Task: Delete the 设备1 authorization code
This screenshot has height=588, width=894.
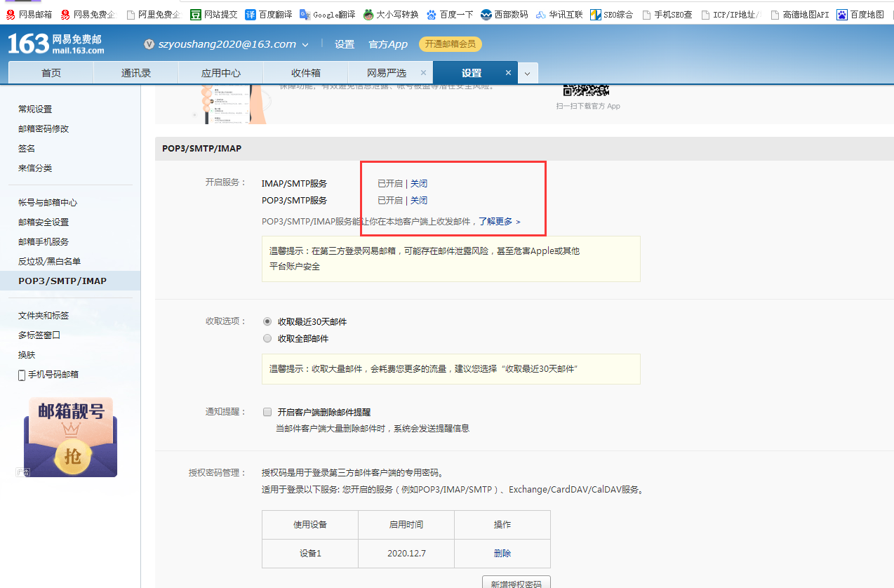Action: 502,553
